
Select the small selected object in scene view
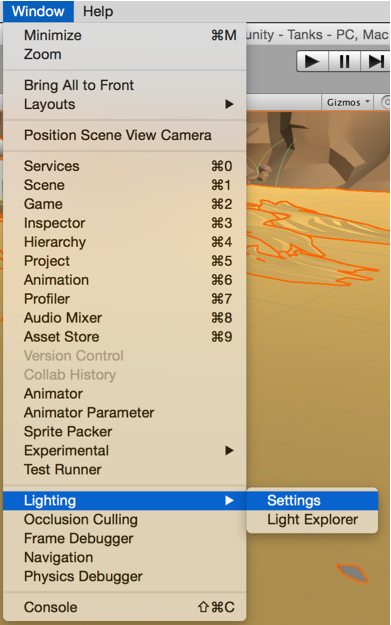353,573
